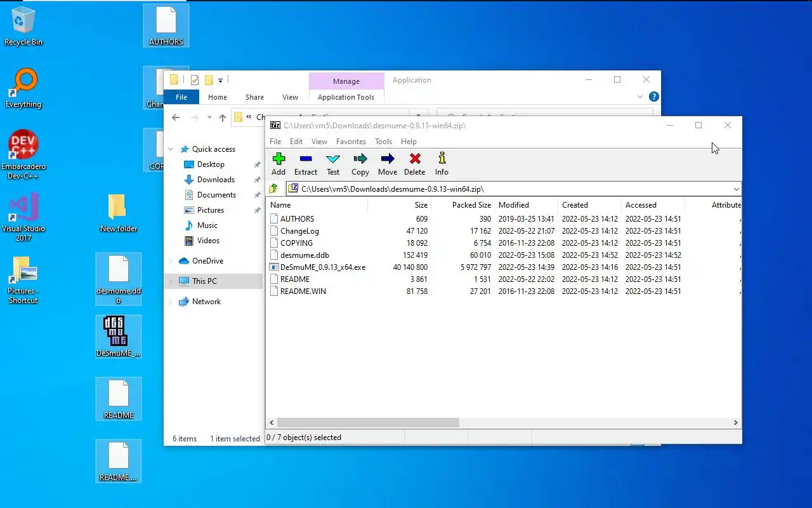Viewport: 812px width, 508px height.
Task: Sort by Packed Size column header
Action: [x=463, y=205]
